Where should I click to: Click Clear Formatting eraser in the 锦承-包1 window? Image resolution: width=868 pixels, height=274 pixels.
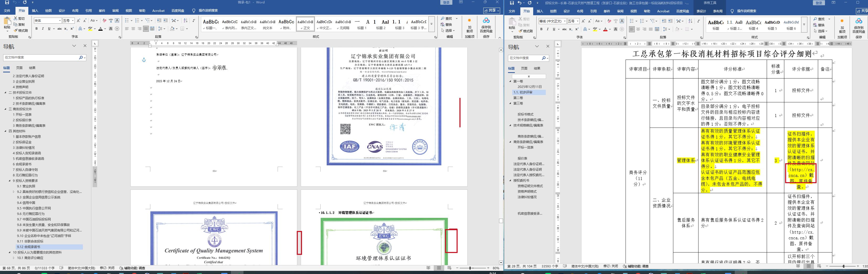[104, 20]
